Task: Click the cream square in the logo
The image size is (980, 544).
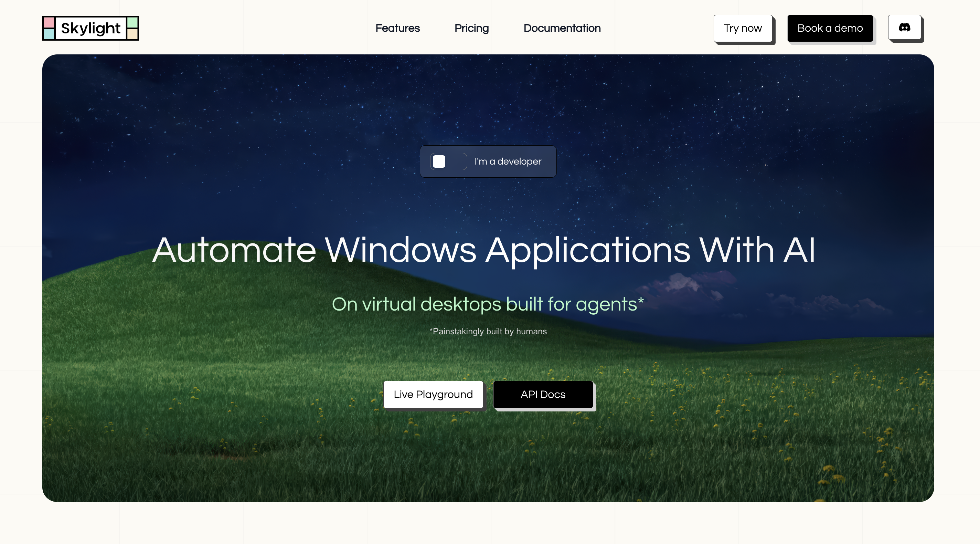Action: pos(132,34)
